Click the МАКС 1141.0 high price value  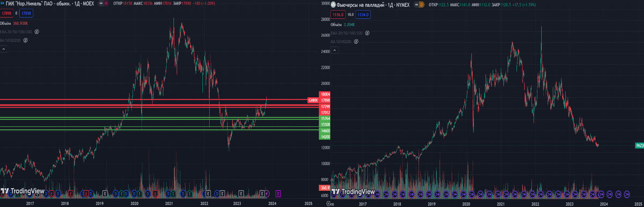point(460,5)
